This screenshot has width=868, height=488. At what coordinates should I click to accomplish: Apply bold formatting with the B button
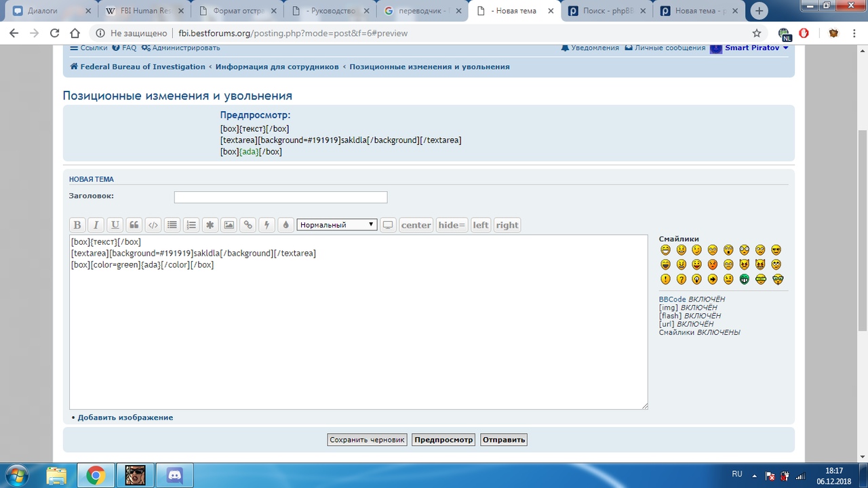pos(77,225)
